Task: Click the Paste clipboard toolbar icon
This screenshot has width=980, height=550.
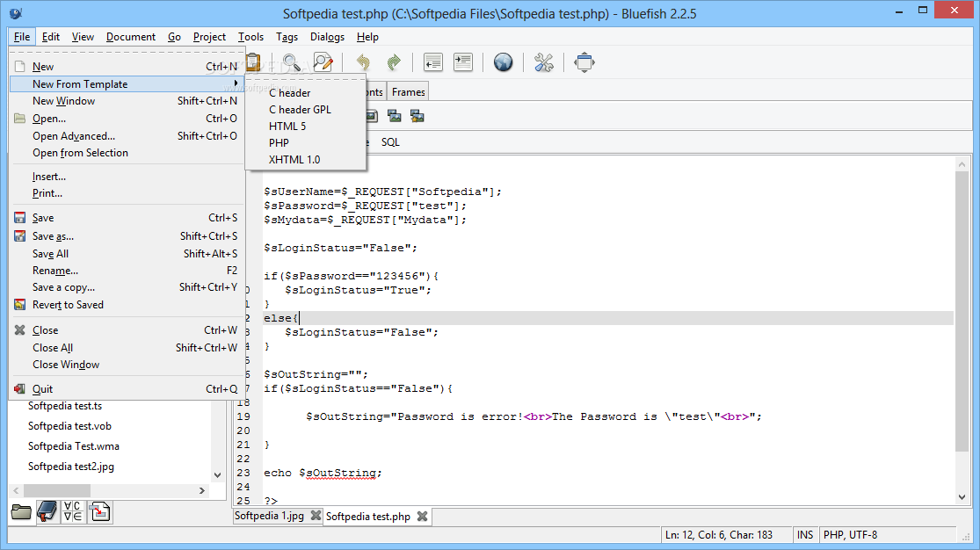Action: (x=253, y=62)
